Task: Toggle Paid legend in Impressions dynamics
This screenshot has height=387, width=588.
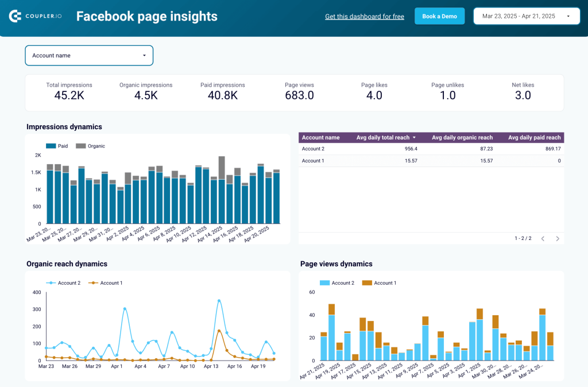Action: click(57, 146)
